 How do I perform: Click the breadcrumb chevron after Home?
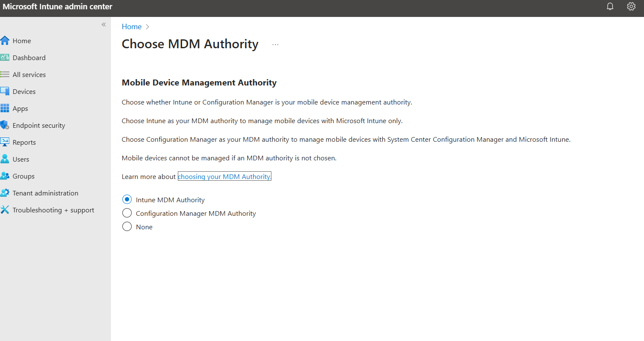pyautogui.click(x=147, y=27)
